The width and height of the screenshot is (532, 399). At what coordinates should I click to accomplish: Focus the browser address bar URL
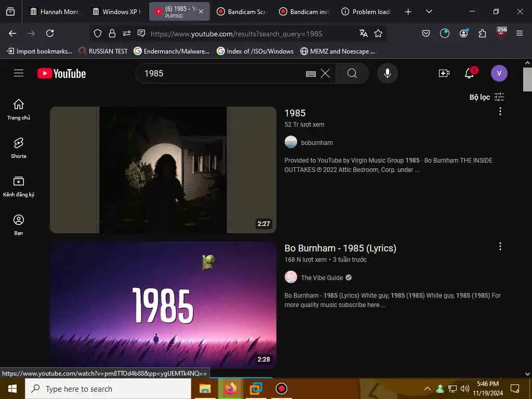point(236,34)
